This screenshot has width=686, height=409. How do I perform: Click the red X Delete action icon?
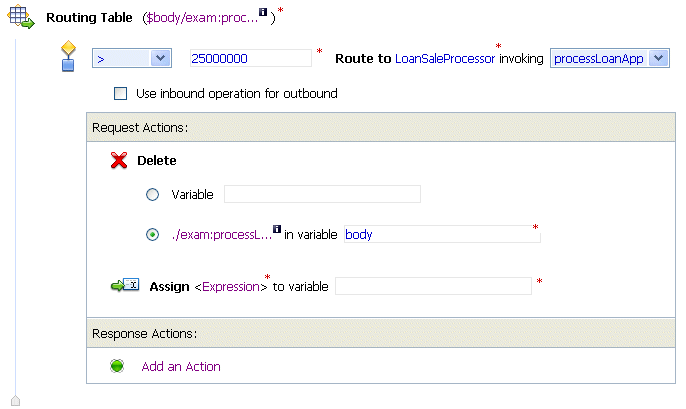pos(119,161)
